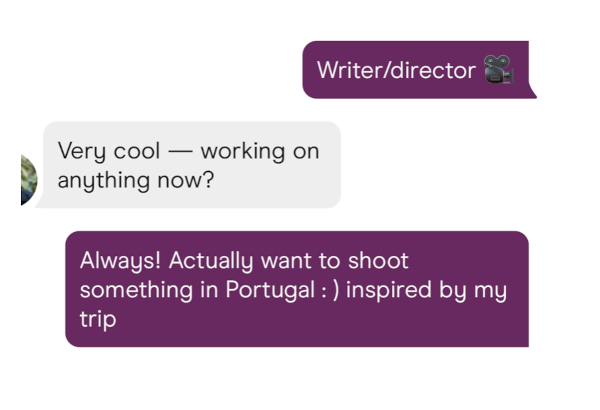The height and width of the screenshot is (410, 600).
Task: Click the word "something" in the purple bubble
Action: click(x=130, y=291)
